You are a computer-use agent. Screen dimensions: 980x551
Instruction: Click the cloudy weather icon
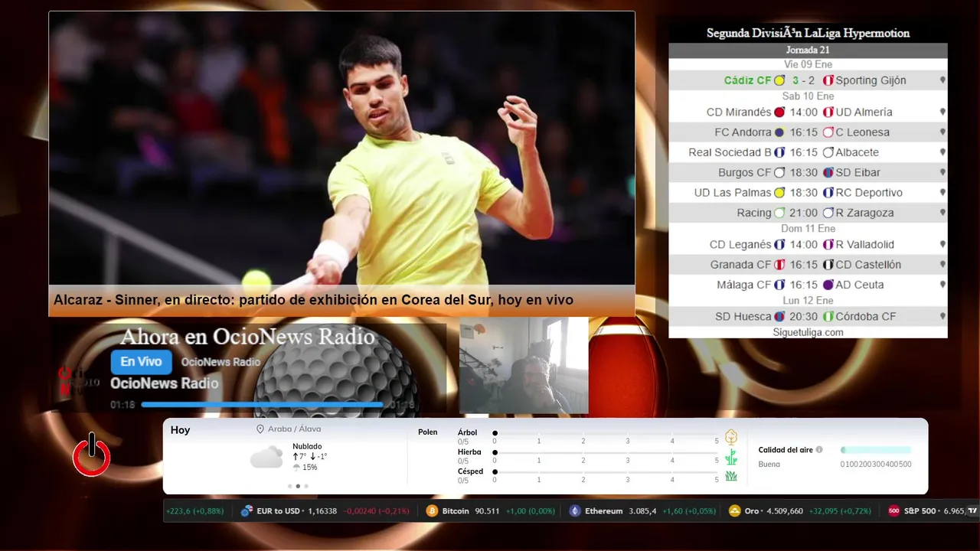point(266,458)
